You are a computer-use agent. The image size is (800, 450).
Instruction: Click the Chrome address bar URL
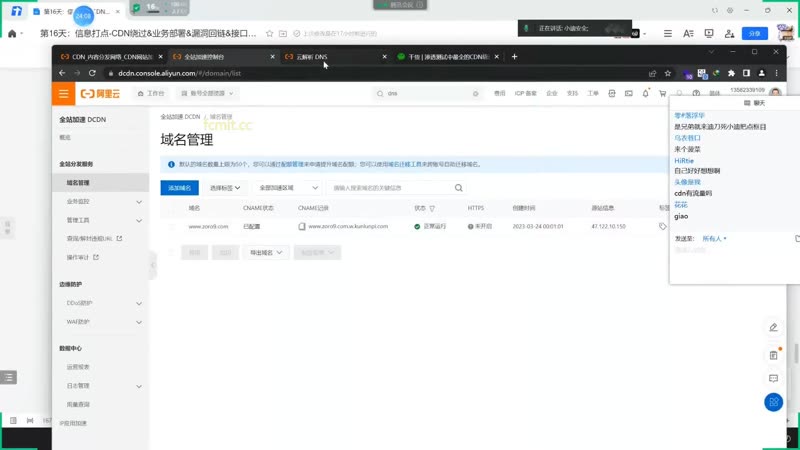point(180,73)
